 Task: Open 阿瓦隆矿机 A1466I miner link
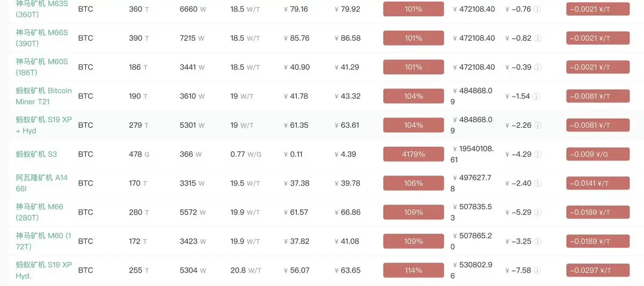tap(42, 183)
